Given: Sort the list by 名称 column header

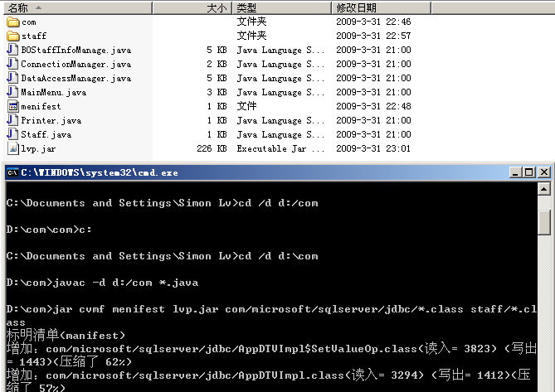Looking at the screenshot, I should tap(78, 7).
